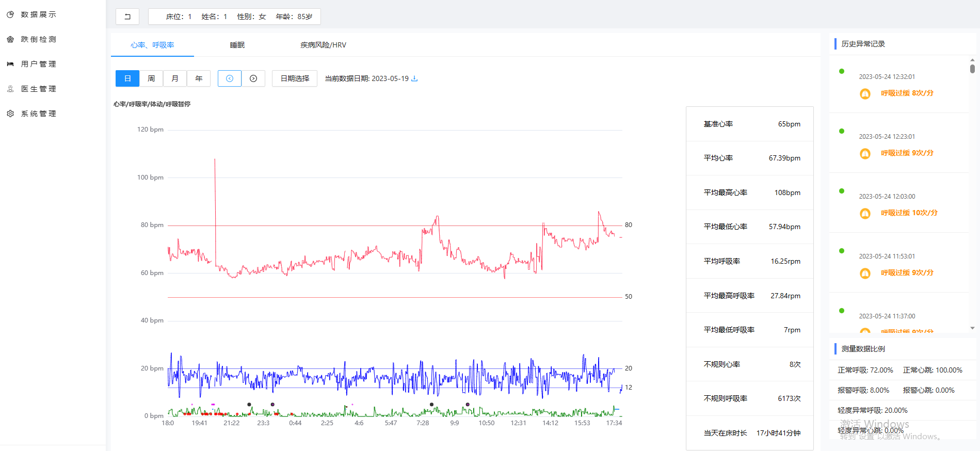Screen dimensions: 980x451
Task: Open the 跌倒检测 sidebar icon
Action: [10, 39]
